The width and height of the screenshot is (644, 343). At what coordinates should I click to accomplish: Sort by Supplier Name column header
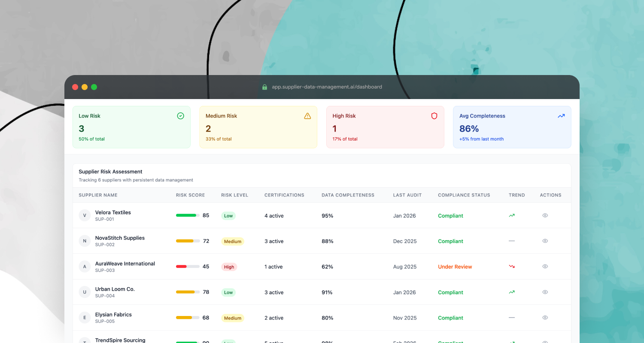point(98,195)
